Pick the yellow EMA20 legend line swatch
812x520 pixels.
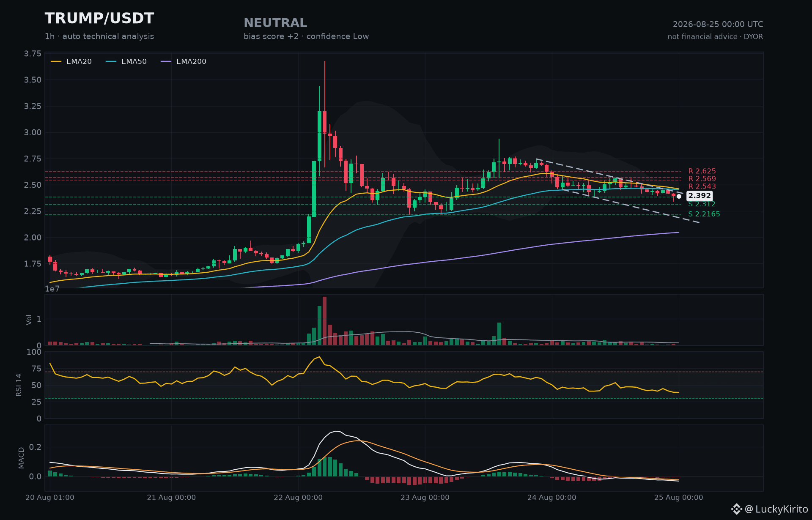pyautogui.click(x=56, y=62)
